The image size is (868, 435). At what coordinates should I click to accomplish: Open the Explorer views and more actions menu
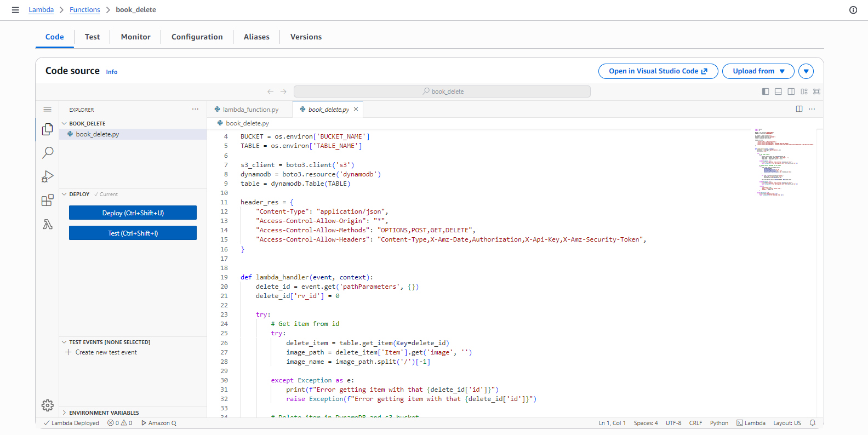click(x=195, y=110)
